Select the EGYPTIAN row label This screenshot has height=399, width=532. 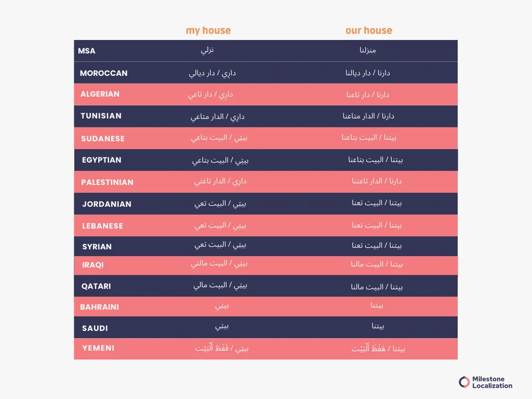[x=101, y=160]
